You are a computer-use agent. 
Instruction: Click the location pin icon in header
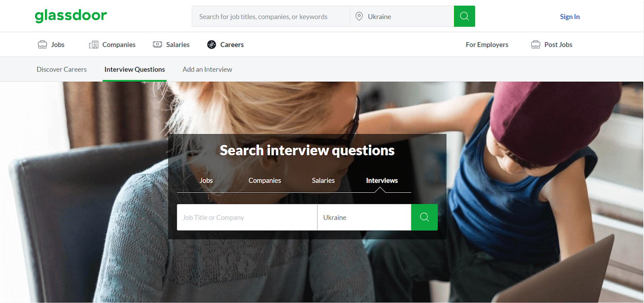point(359,16)
